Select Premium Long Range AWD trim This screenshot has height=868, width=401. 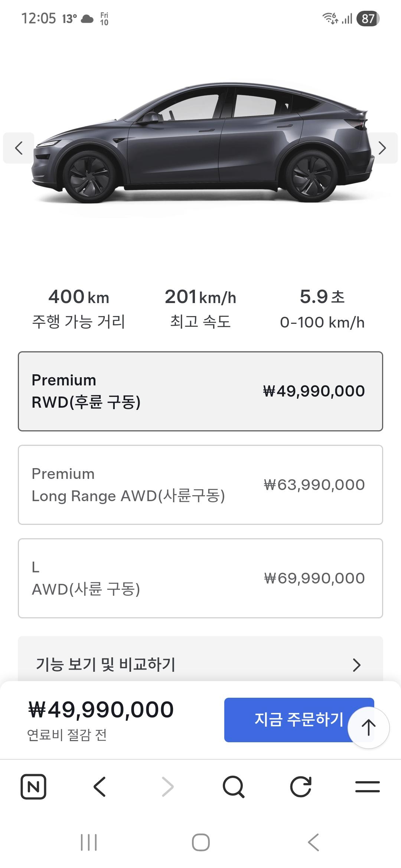coord(200,484)
